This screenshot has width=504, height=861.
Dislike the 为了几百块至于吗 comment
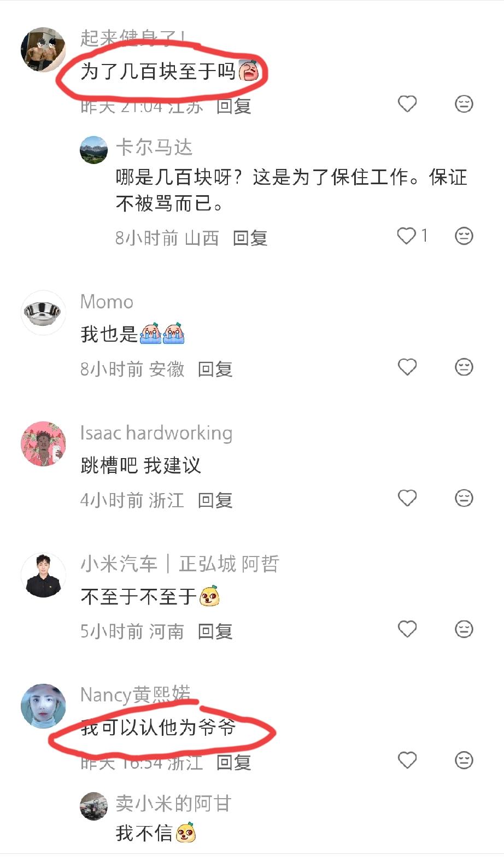(464, 104)
